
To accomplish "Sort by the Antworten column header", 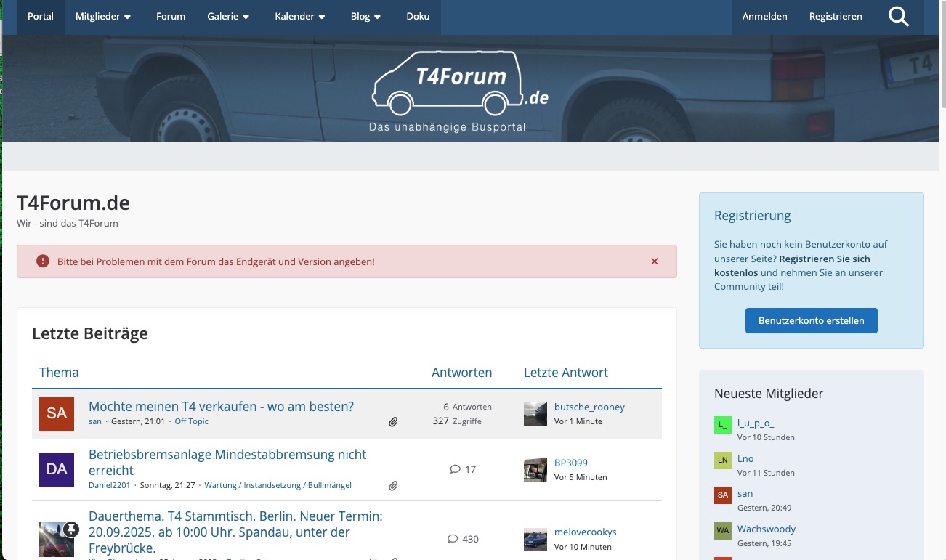I will 462,373.
